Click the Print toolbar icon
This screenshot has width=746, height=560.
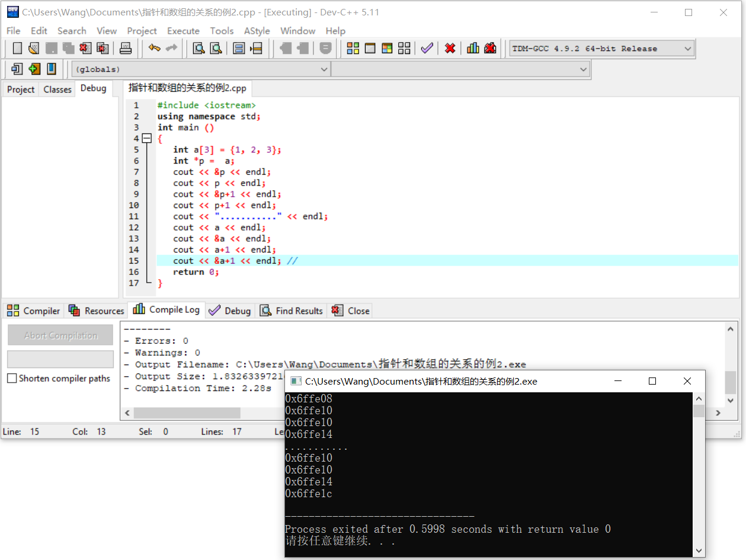(x=126, y=49)
